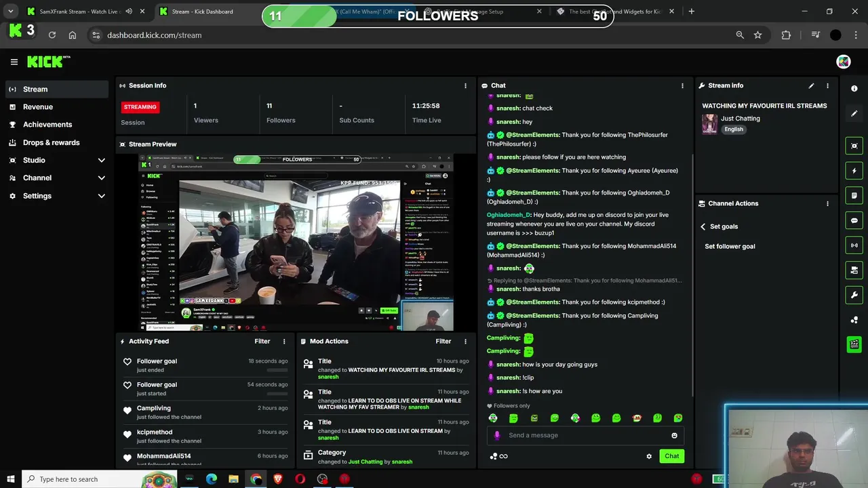Toggle Session Info document widget in rail
The width and height of the screenshot is (868, 488).
coord(854,195)
